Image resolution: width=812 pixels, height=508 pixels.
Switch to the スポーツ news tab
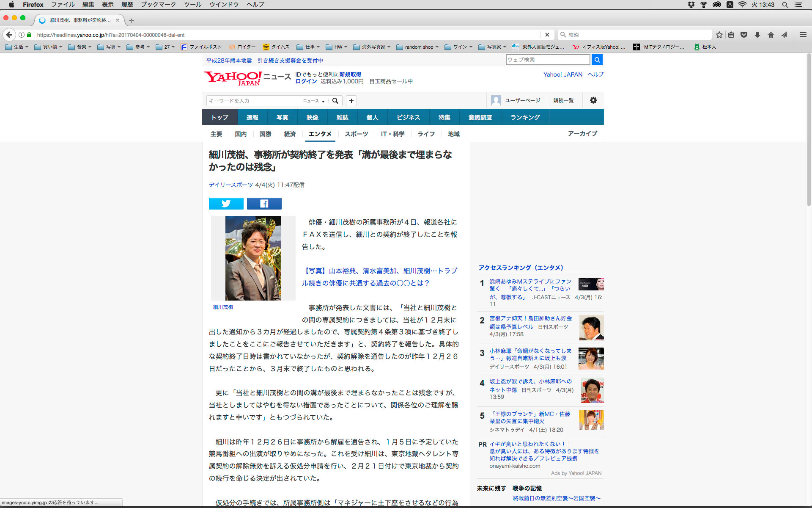coord(356,134)
